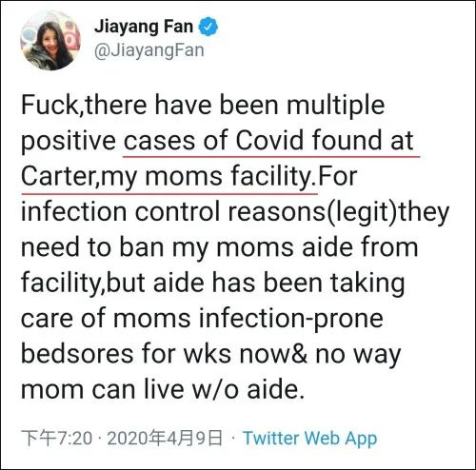Click the 2020年4月9日 date
The height and width of the screenshot is (470, 476).
click(x=165, y=438)
